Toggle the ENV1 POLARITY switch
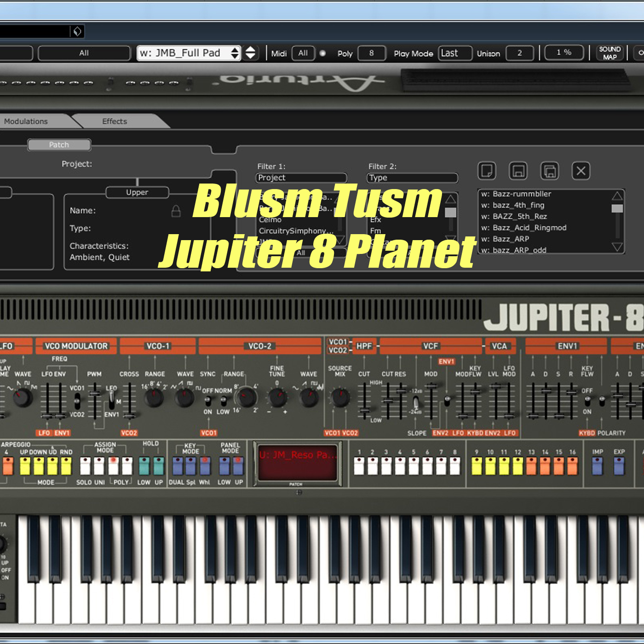The width and height of the screenshot is (644, 644). point(602,401)
